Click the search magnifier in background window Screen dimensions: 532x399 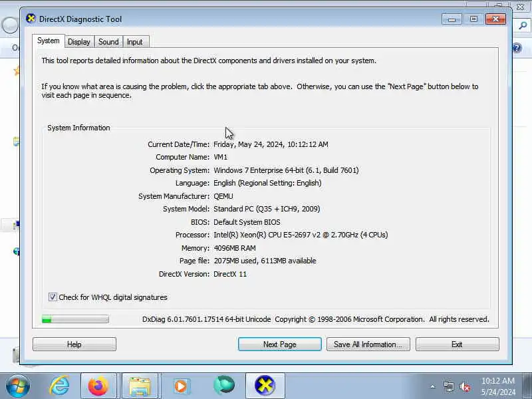point(523,25)
